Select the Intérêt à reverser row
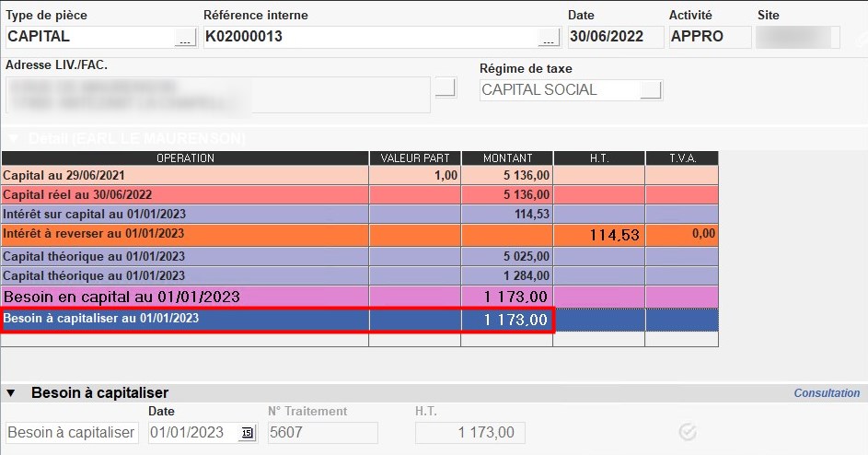This screenshot has height=455, width=868. point(185,234)
